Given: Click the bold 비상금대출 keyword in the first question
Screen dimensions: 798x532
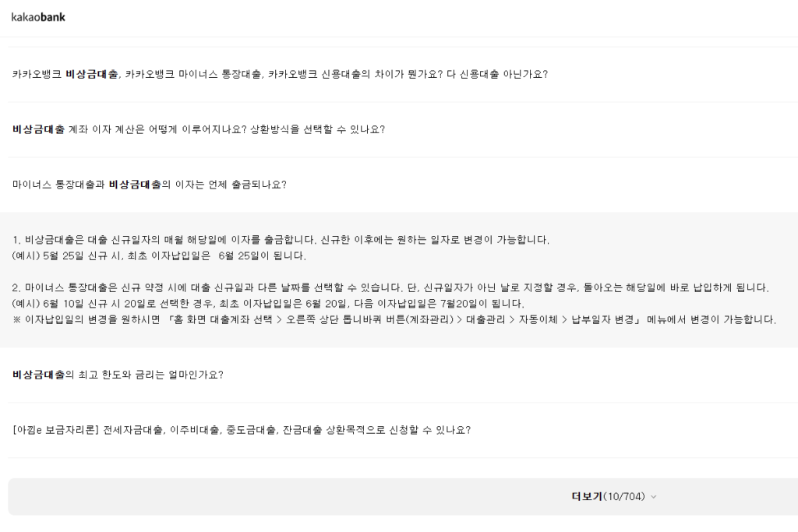Looking at the screenshot, I should click(x=90, y=75).
